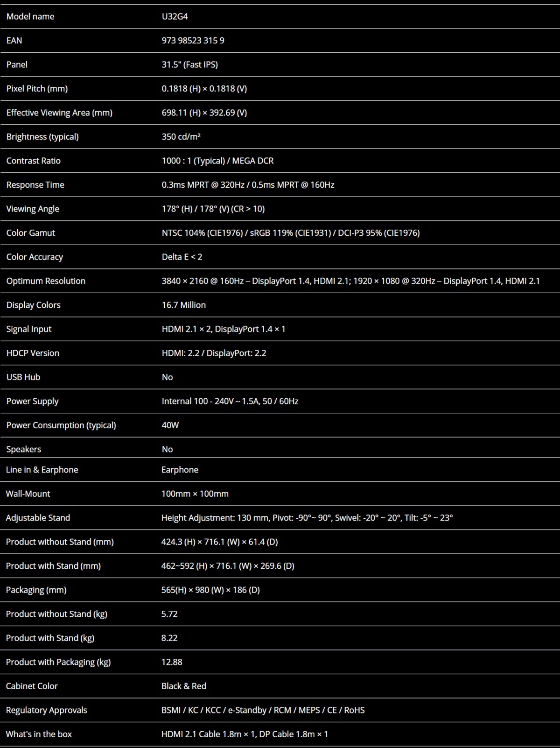This screenshot has width=560, height=748.
Task: Click the Regulatory Approvals label
Action: click(x=46, y=710)
